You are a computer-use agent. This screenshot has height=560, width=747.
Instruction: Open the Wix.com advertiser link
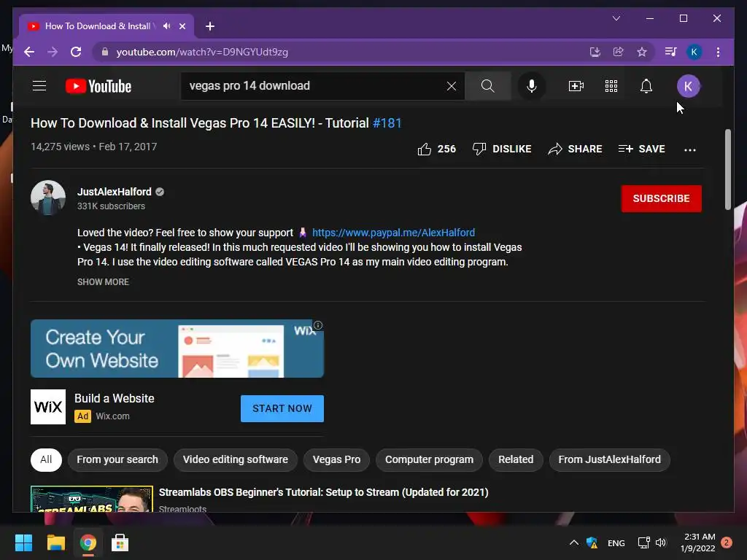point(112,416)
